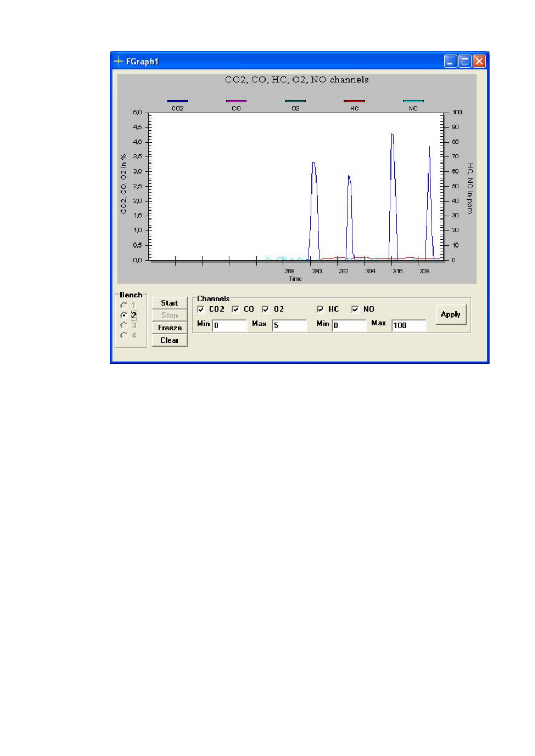Click the left axis value 5,0
The width and height of the screenshot is (535, 756).
[x=137, y=113]
